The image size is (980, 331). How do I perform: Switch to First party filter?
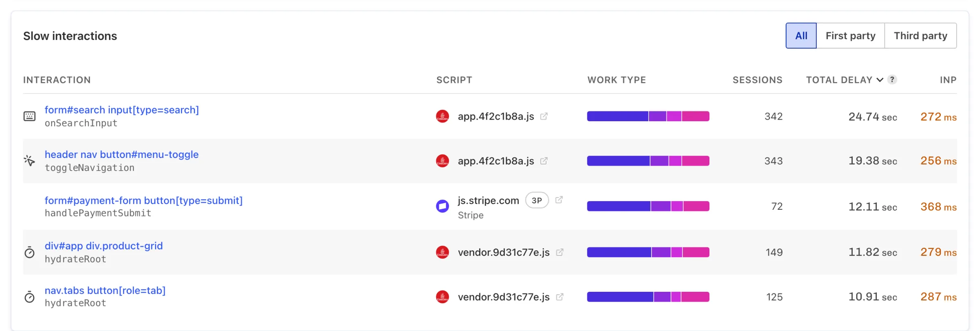click(x=851, y=36)
